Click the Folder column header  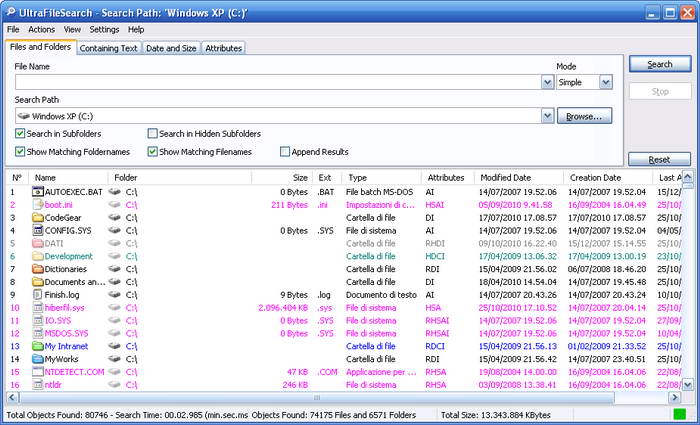coord(180,178)
